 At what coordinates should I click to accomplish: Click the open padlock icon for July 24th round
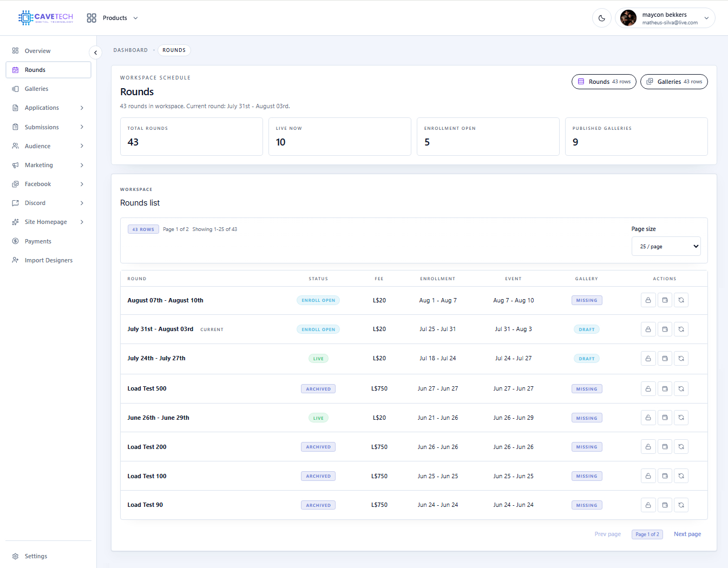point(648,358)
